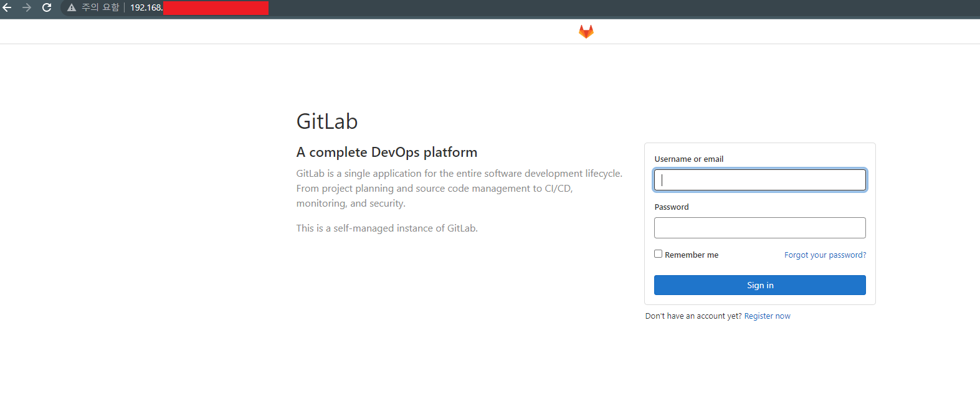The width and height of the screenshot is (980, 399).
Task: Click the not-secure warning triangle icon
Action: (72, 7)
